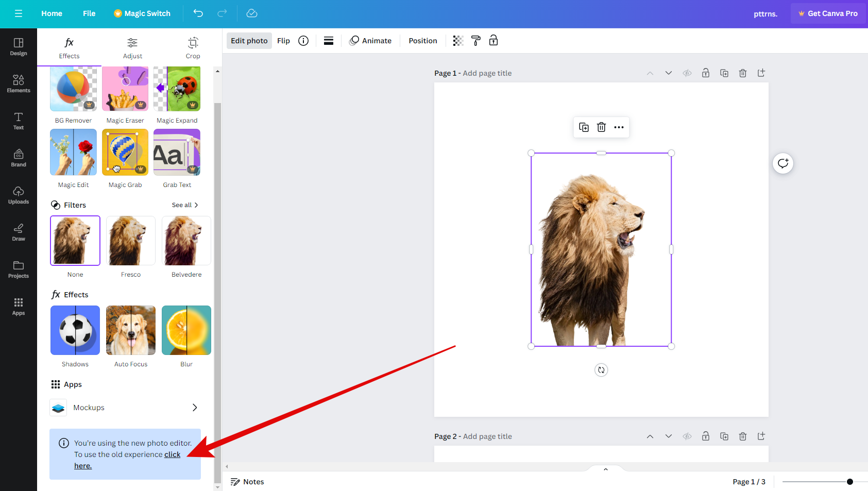
Task: Open more options for selected image
Action: click(619, 127)
